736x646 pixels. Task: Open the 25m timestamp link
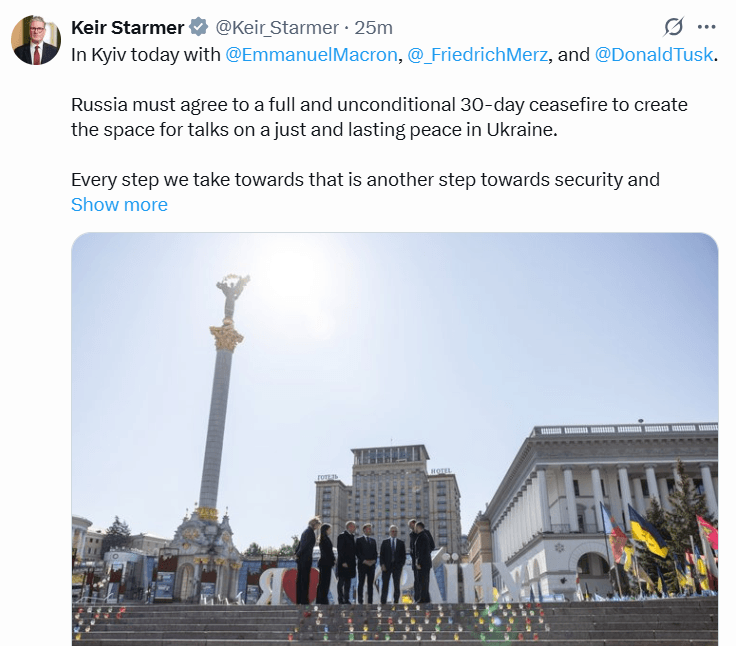tap(373, 28)
